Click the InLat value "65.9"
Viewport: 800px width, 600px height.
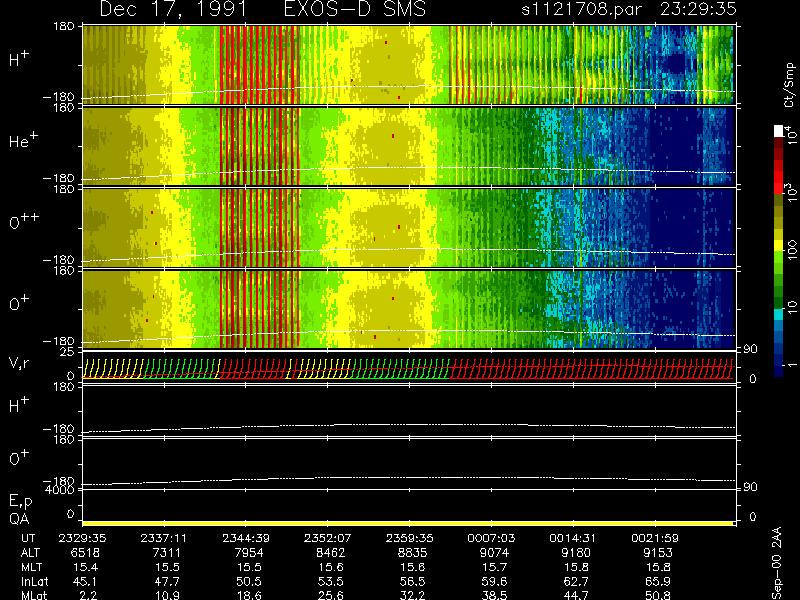click(658, 582)
